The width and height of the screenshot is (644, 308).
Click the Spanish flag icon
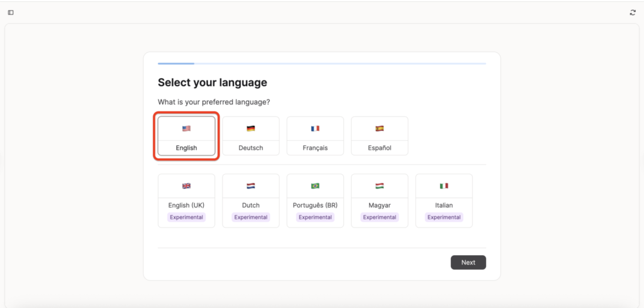pyautogui.click(x=379, y=128)
